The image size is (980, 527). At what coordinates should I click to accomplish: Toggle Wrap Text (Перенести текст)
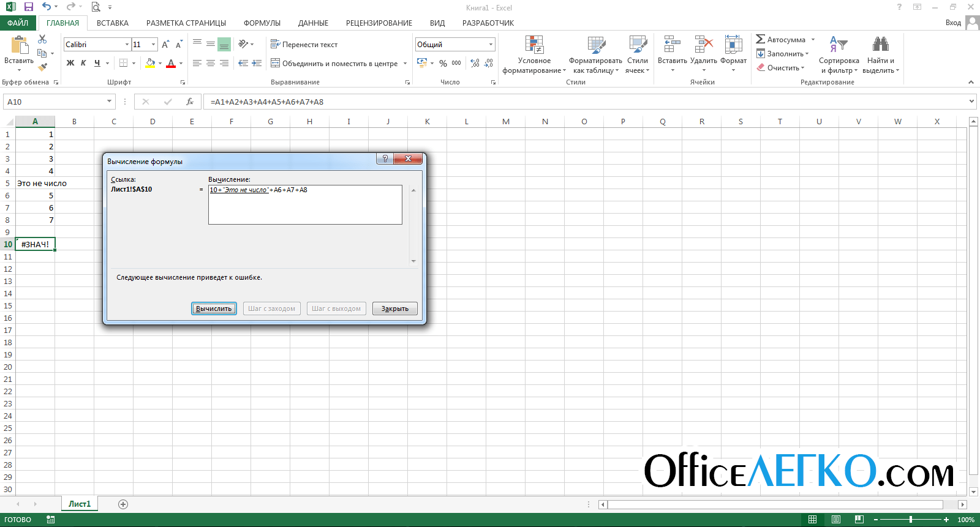click(304, 45)
